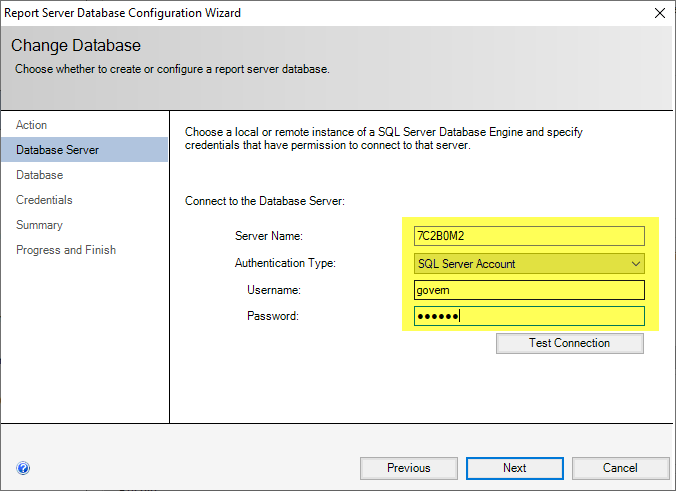Jump to the Summary step

39,225
